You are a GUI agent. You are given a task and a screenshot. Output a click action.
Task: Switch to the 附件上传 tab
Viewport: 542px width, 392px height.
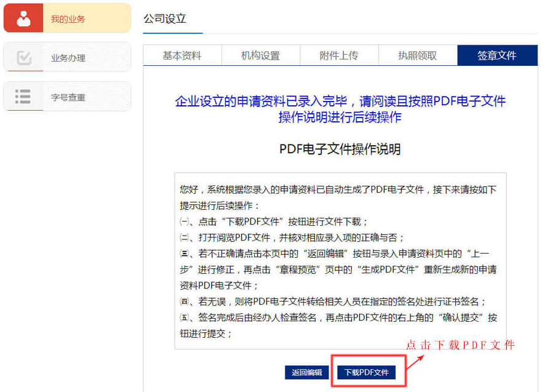pyautogui.click(x=339, y=55)
